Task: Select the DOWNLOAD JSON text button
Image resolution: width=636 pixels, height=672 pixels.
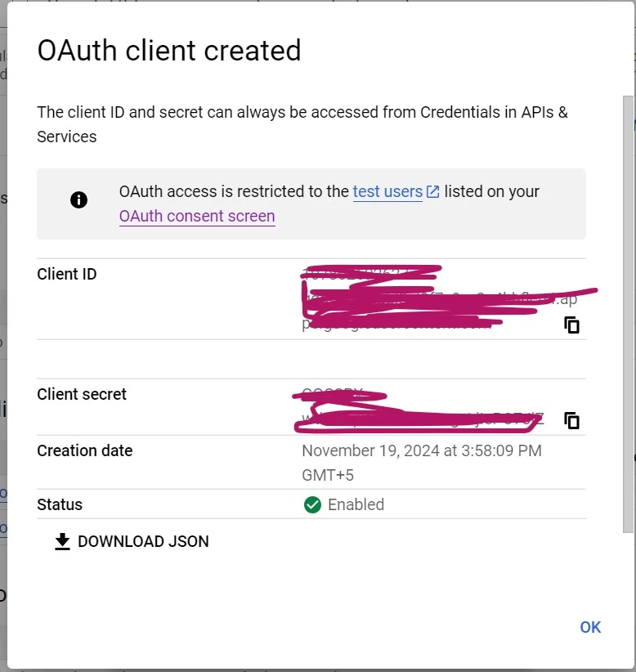Action: coord(132,541)
